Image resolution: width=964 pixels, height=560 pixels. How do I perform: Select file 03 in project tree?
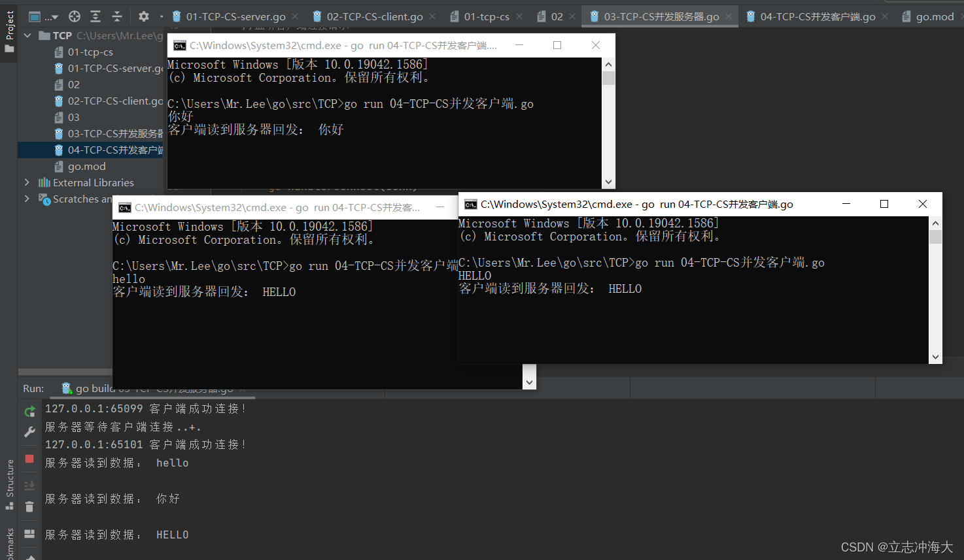click(67, 117)
